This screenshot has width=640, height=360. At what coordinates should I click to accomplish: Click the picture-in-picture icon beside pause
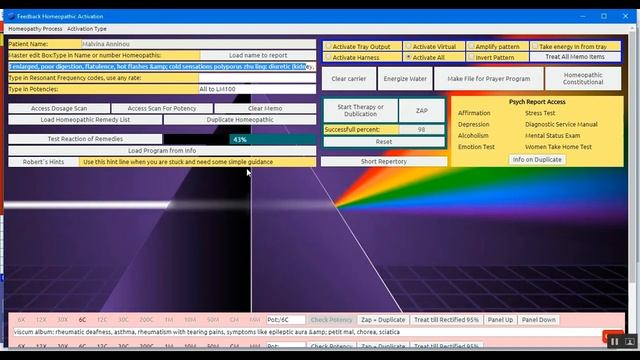tap(629, 342)
